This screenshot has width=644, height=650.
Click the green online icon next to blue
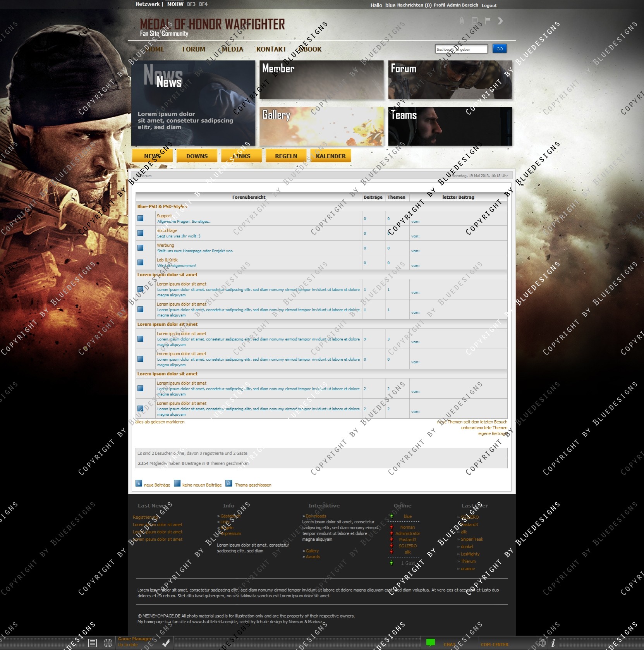[392, 516]
